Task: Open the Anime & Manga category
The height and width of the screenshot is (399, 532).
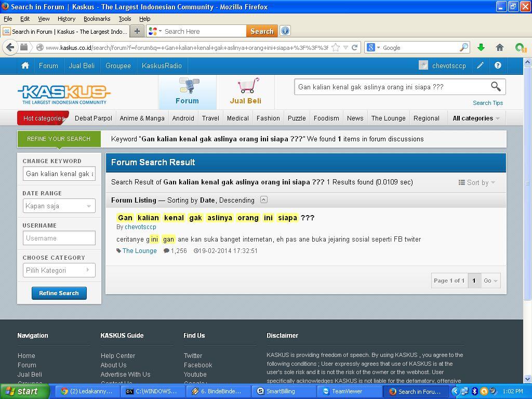Action: click(142, 118)
